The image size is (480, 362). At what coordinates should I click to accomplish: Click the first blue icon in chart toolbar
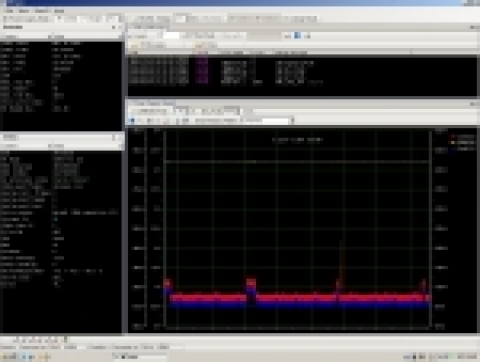132,120
